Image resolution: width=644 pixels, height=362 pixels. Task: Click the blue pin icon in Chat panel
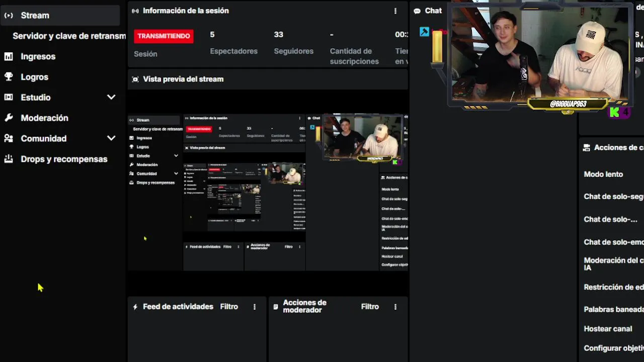[424, 32]
